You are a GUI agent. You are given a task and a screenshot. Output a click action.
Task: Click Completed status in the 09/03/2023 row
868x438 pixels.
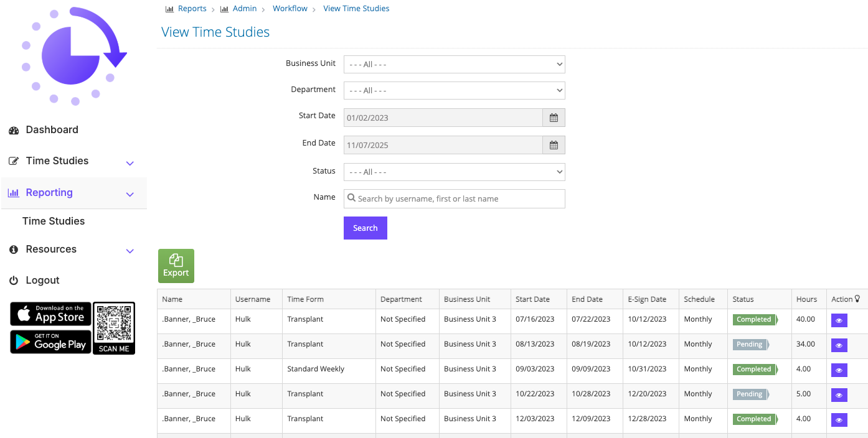(755, 370)
